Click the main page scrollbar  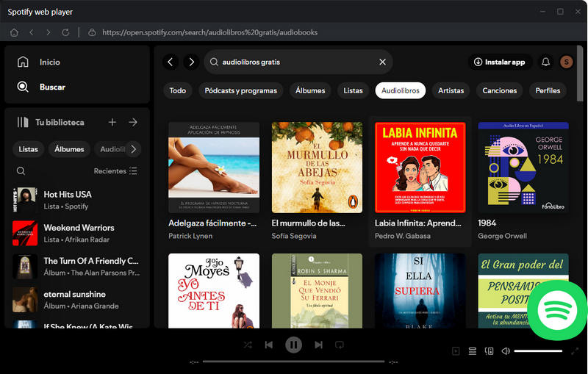(x=580, y=73)
